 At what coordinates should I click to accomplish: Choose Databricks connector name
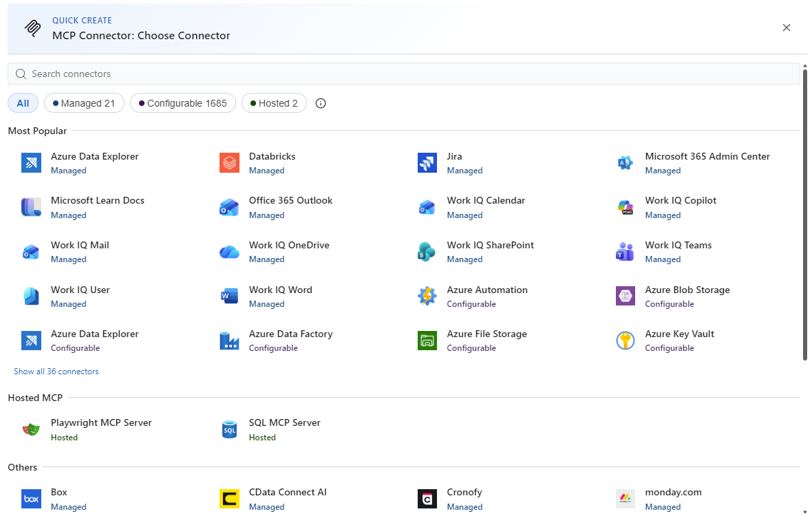click(272, 156)
